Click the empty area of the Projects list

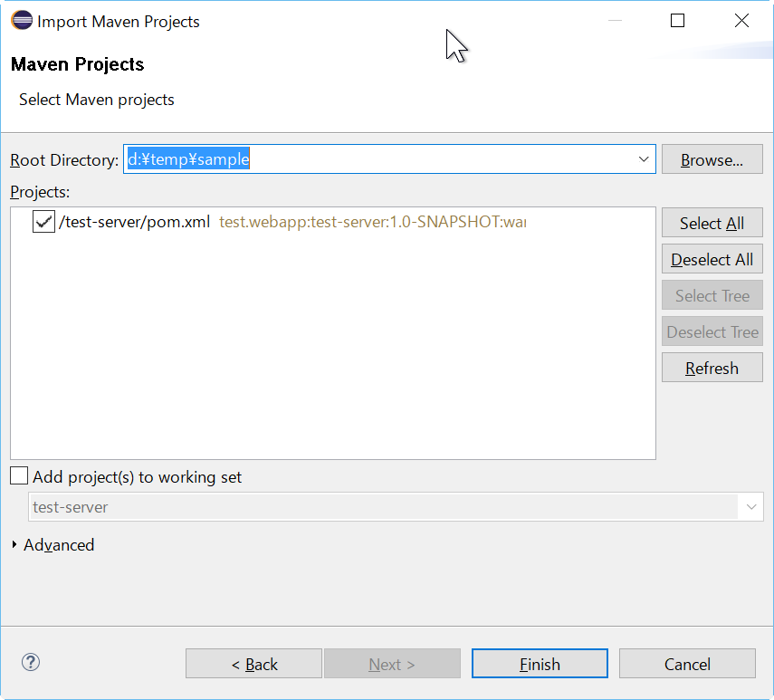click(326, 362)
